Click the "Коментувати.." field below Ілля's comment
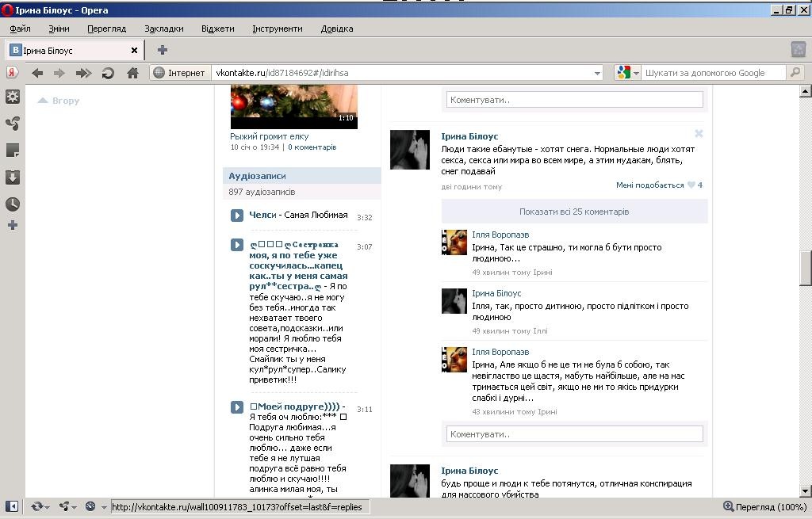This screenshot has width=812, height=519. point(574,434)
